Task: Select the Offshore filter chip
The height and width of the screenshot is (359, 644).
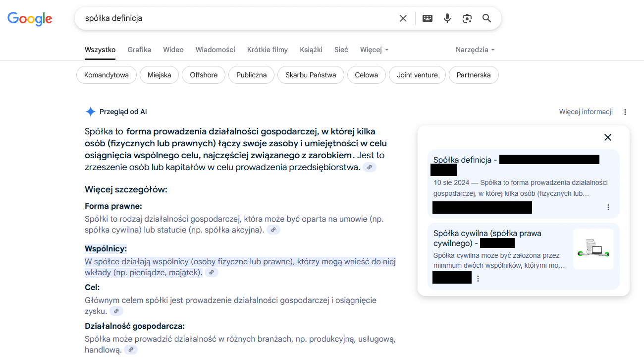Action: pos(204,75)
